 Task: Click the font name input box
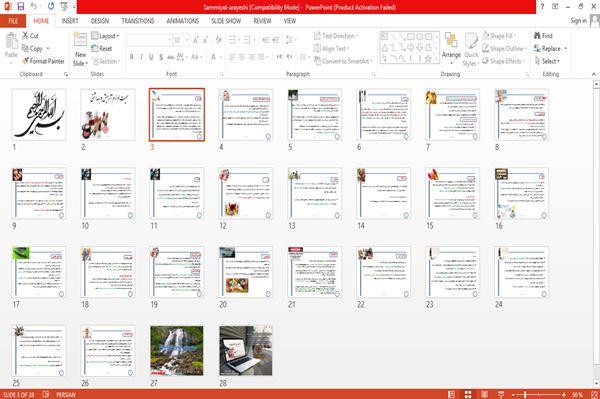pos(149,40)
